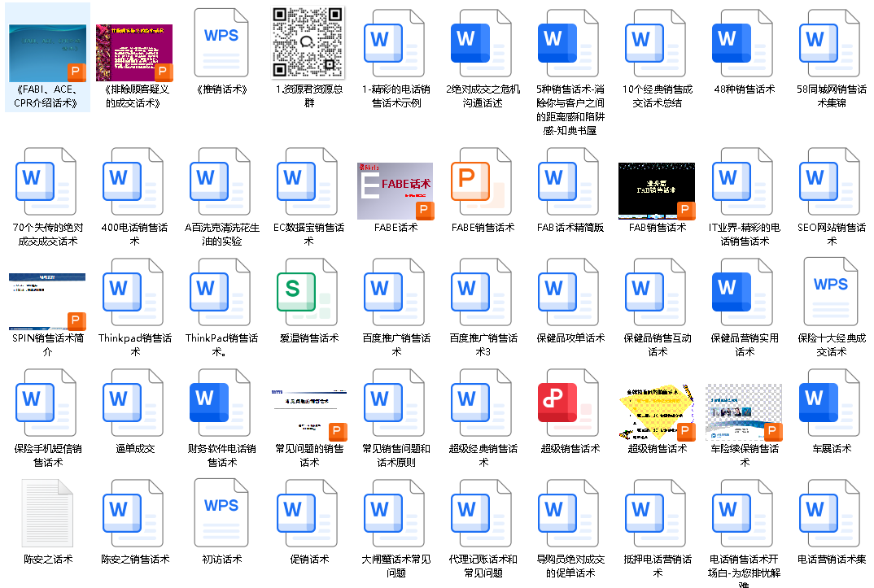Open the QR code image 1.资源君资源总群
Viewport: 874px width, 588px height.
[308, 42]
